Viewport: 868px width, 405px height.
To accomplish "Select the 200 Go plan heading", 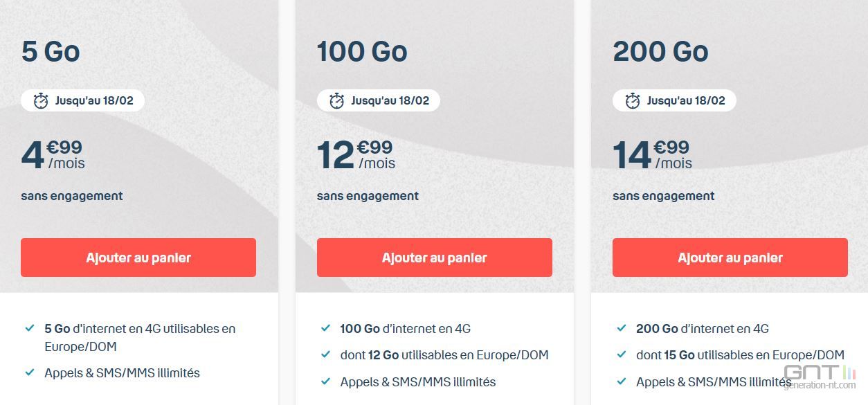I will click(660, 51).
